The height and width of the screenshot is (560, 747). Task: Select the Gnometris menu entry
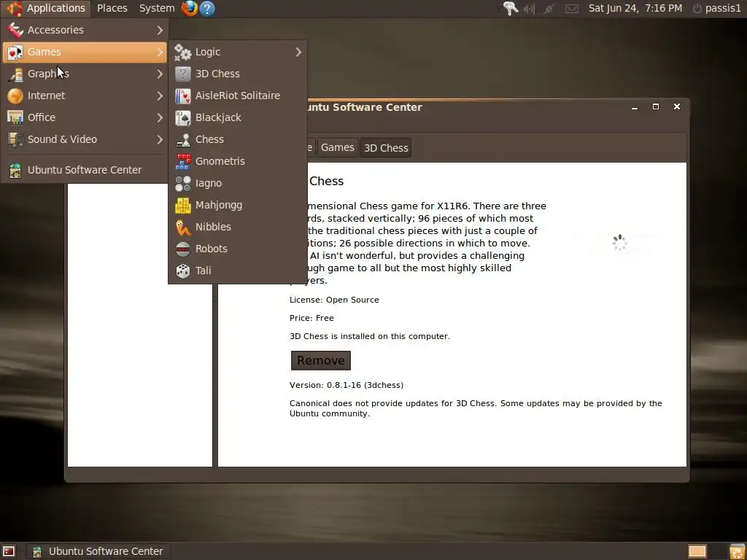pos(237,161)
